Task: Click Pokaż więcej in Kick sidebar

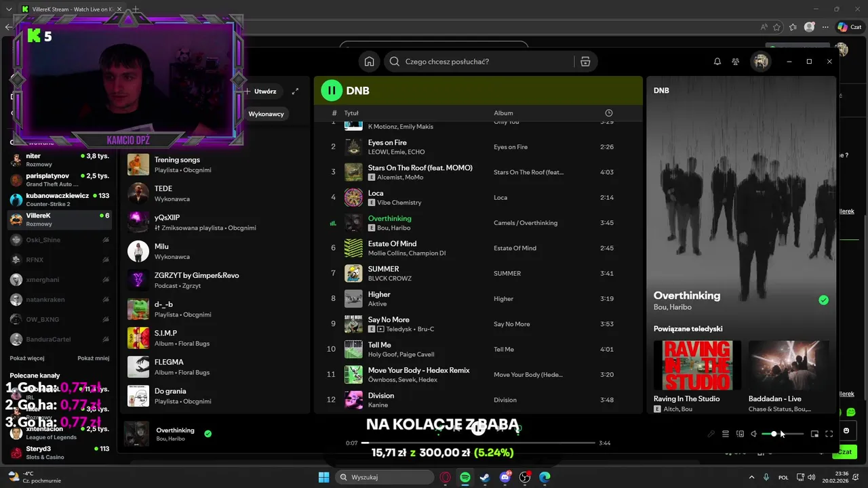Action: pyautogui.click(x=27, y=358)
